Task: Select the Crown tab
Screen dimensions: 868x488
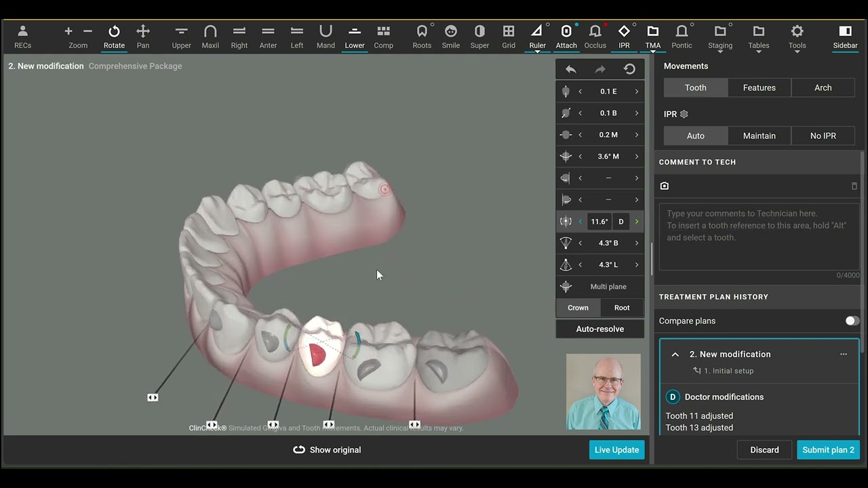Action: tap(578, 308)
